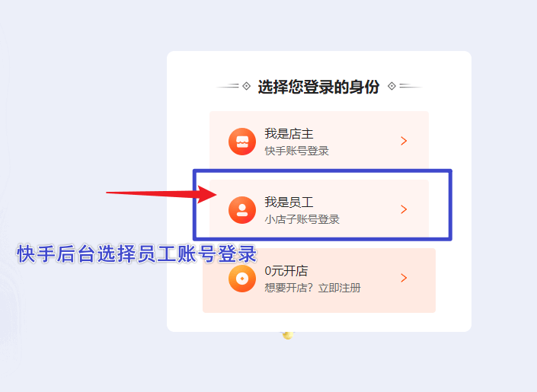Select the 我是店主 title text
Screen dimensions: 537x392
(289, 133)
